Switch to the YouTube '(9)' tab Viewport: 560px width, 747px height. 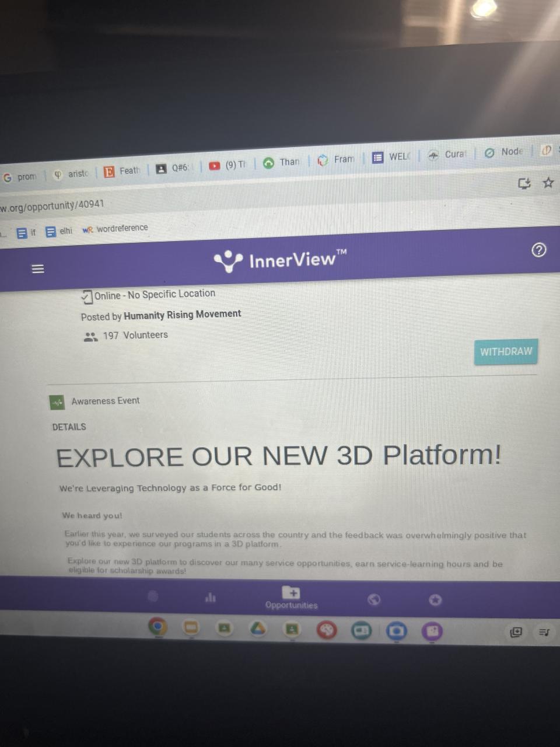228,165
